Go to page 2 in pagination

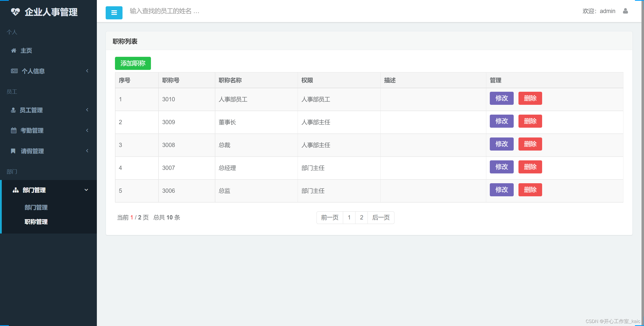click(x=361, y=217)
